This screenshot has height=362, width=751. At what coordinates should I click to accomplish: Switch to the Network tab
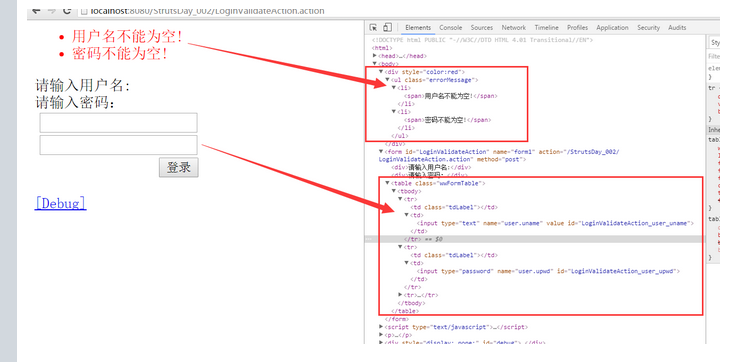click(513, 28)
